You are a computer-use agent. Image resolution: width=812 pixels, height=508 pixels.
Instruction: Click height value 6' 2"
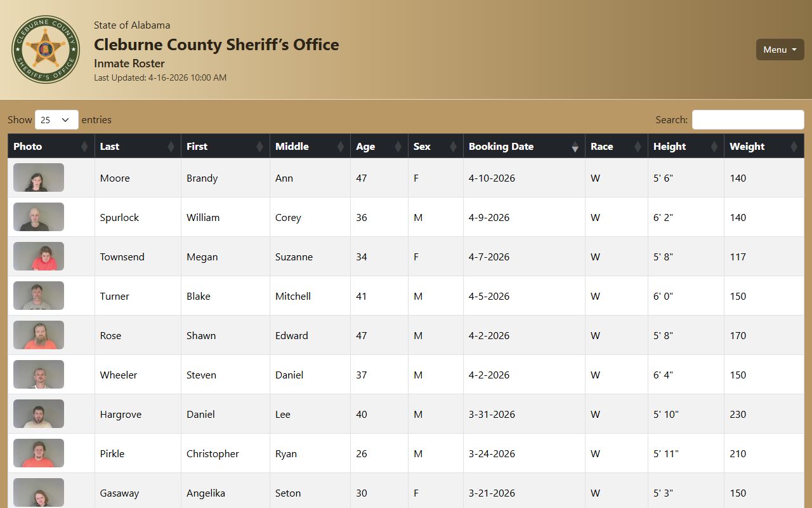tap(663, 217)
